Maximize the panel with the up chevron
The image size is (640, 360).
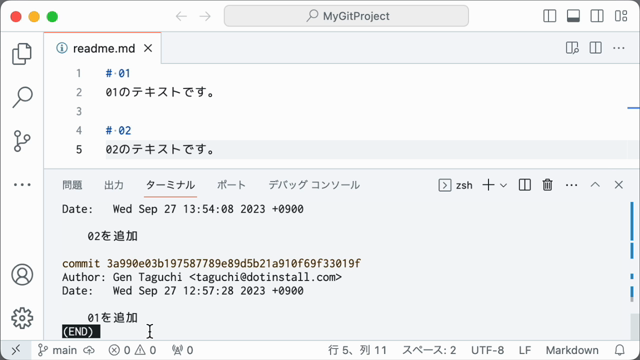(595, 185)
